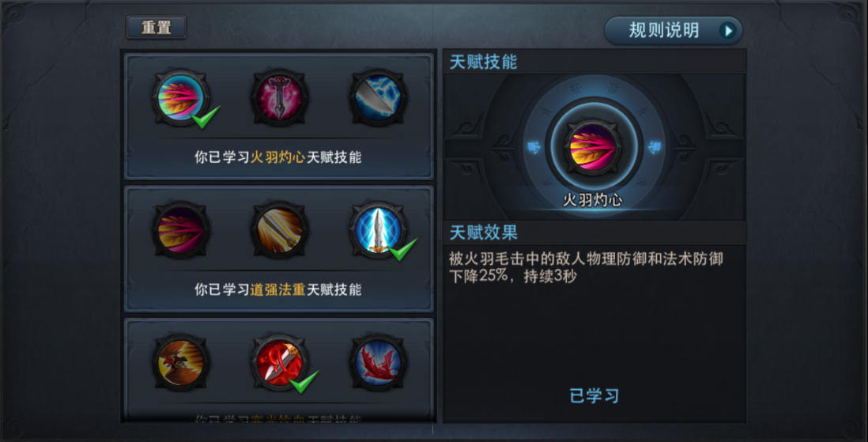Select the orange warrior talent in third row
The height and width of the screenshot is (442, 868).
pos(181,363)
